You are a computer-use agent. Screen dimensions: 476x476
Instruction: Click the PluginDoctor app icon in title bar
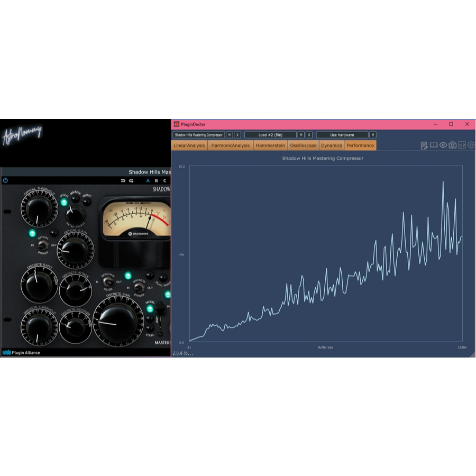pos(176,124)
